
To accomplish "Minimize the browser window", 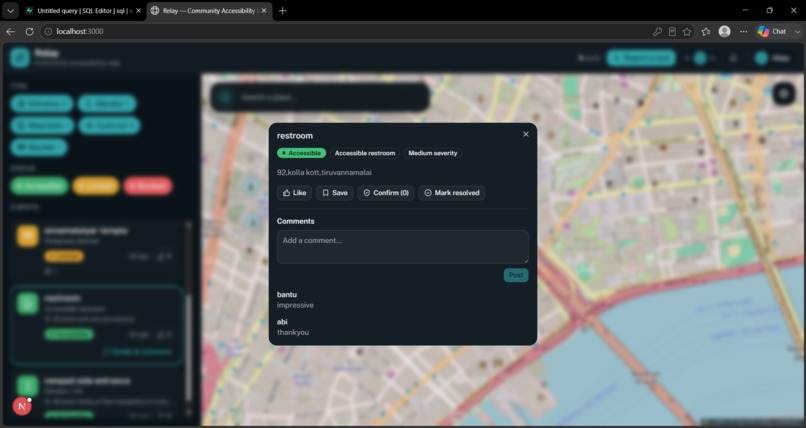I will point(745,10).
